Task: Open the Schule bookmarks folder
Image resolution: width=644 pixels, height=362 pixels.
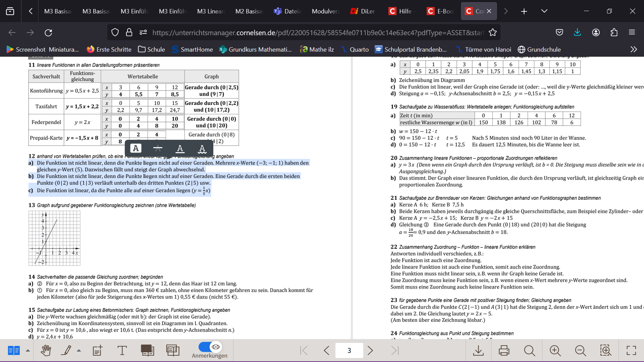Action: 152,50
